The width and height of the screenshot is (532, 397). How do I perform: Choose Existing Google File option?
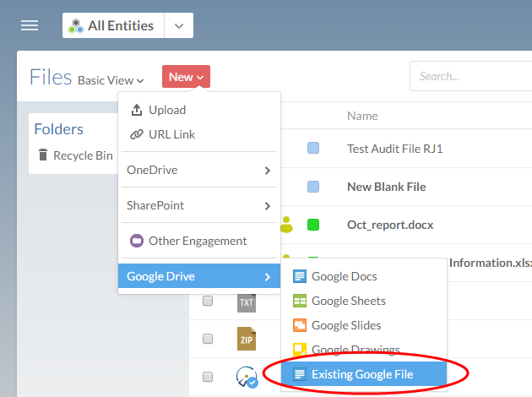(362, 373)
